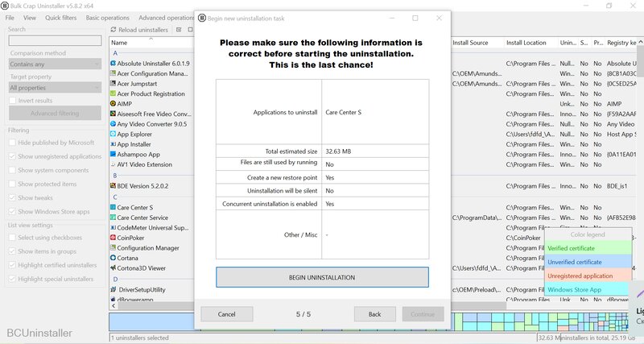Screen dimensions: 644x344
Task: Click the Any Video Converter 9.0.5 icon
Action: 113,124
